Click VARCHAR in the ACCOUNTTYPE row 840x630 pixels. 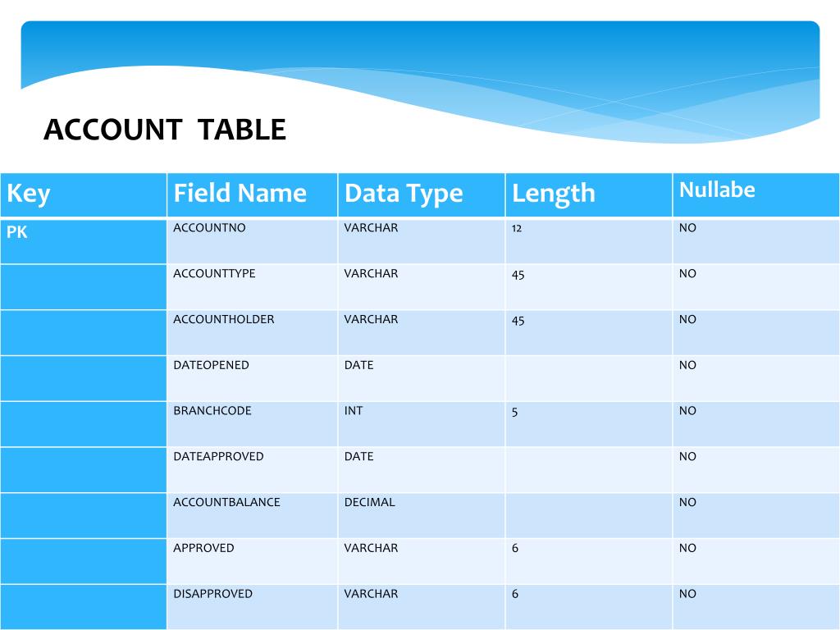click(x=371, y=273)
